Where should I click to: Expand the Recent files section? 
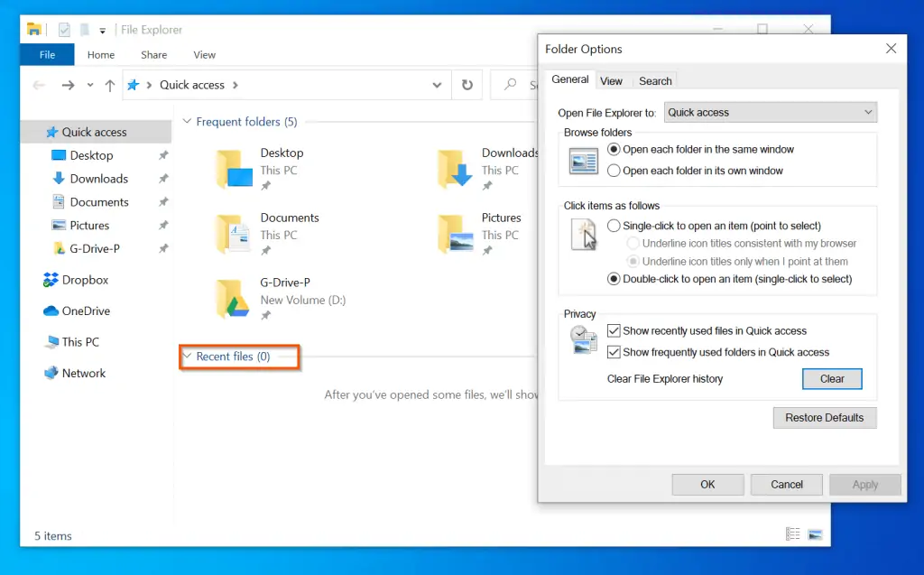pos(187,357)
